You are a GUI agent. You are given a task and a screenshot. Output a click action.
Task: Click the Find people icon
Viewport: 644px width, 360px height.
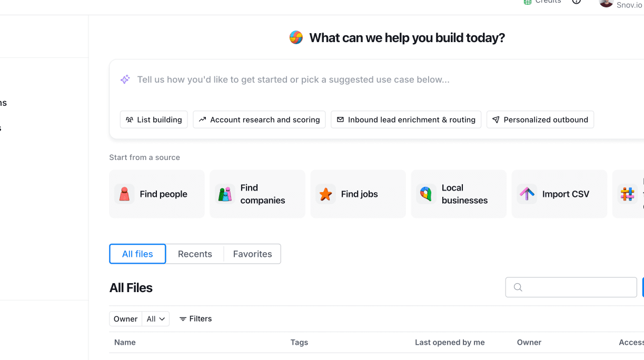click(x=124, y=194)
